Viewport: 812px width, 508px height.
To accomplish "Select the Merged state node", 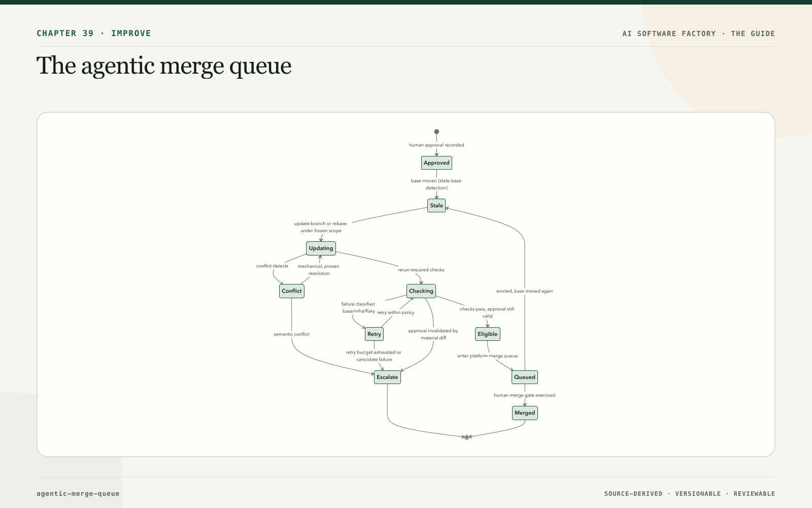I will pyautogui.click(x=525, y=413).
